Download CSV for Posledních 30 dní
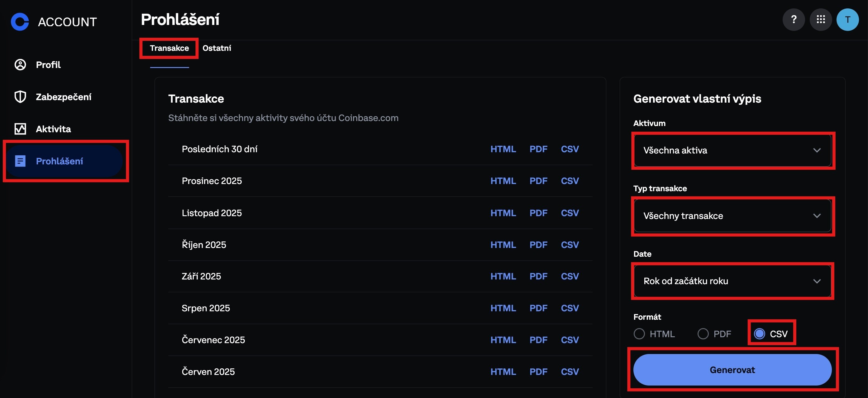Screen dimensions: 868x398 point(570,149)
